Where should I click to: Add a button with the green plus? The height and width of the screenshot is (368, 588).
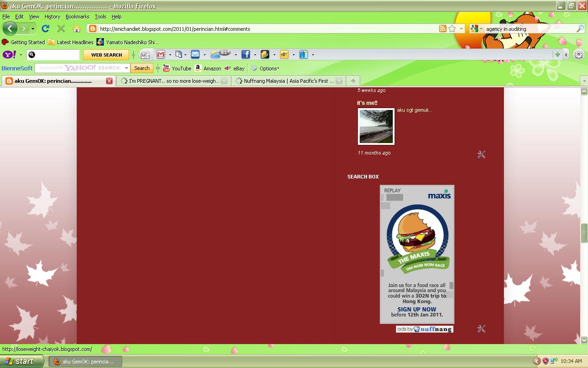(557, 55)
